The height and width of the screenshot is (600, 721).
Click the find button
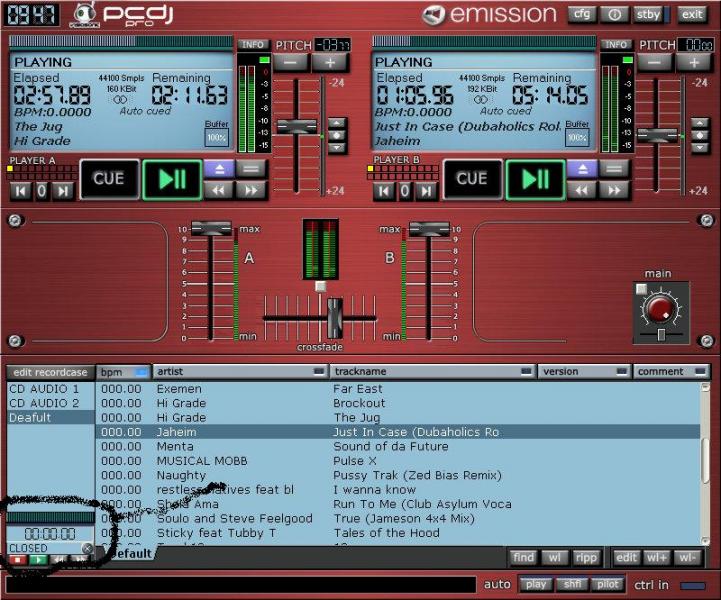(x=523, y=558)
